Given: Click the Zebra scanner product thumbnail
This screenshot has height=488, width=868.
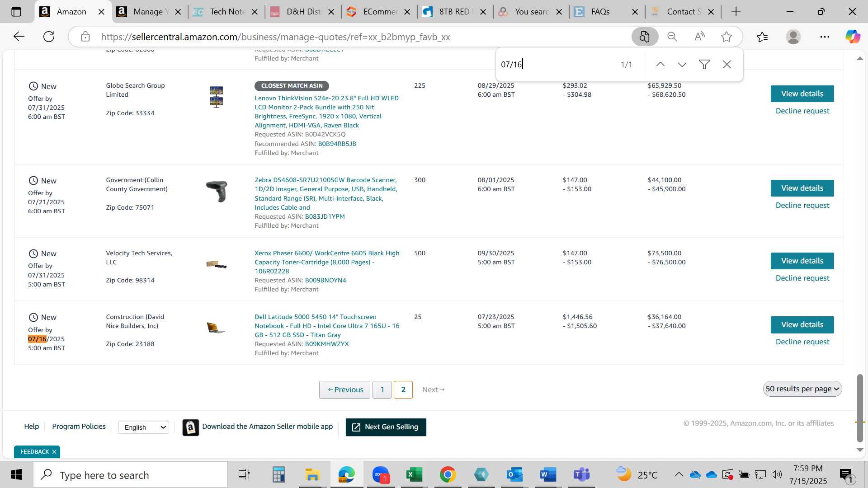Looking at the screenshot, I should pyautogui.click(x=217, y=191).
